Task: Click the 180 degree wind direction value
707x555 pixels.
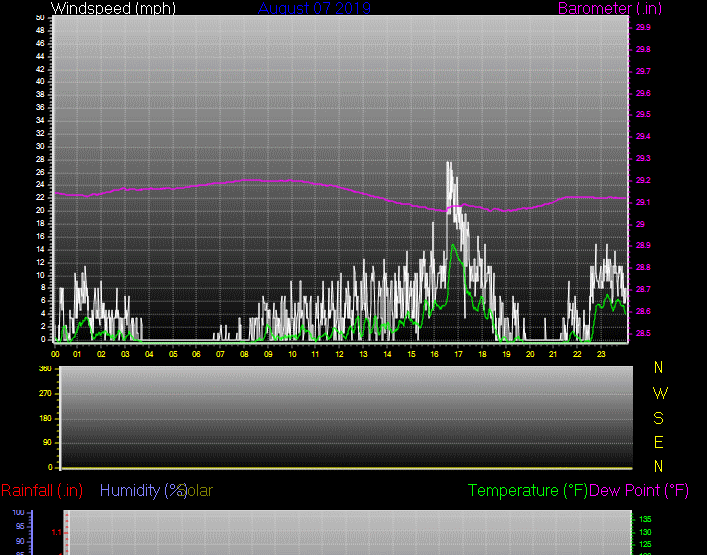Action: click(x=45, y=419)
